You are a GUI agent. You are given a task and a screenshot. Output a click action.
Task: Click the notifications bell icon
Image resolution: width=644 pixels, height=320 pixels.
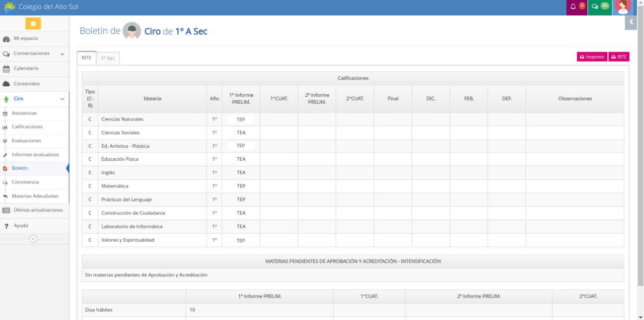(573, 7)
